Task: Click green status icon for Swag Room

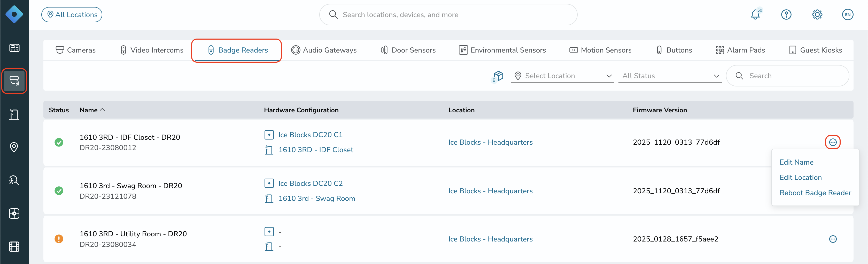Action: click(x=59, y=191)
